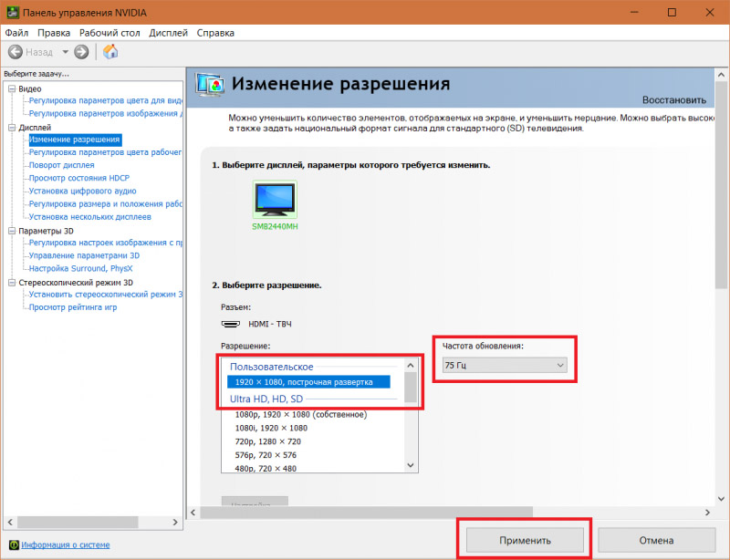This screenshot has width=730, height=560.
Task: Click main panel horizontal scroll left arrow
Action: click(193, 512)
